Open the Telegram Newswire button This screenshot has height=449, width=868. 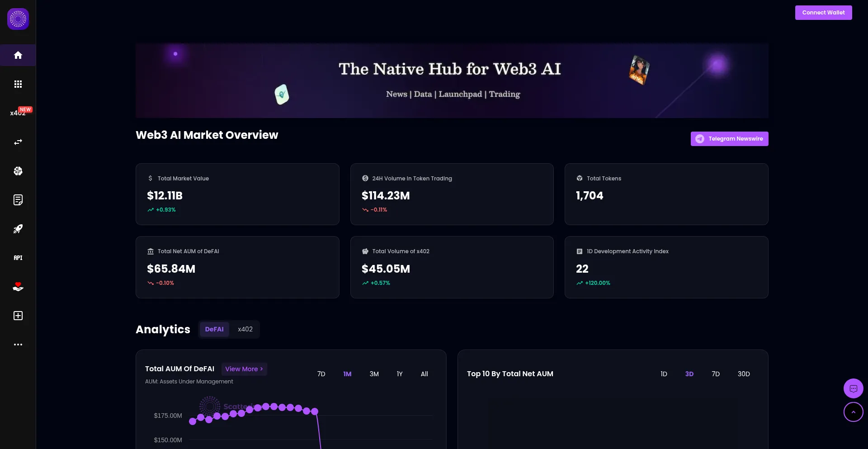tap(729, 139)
